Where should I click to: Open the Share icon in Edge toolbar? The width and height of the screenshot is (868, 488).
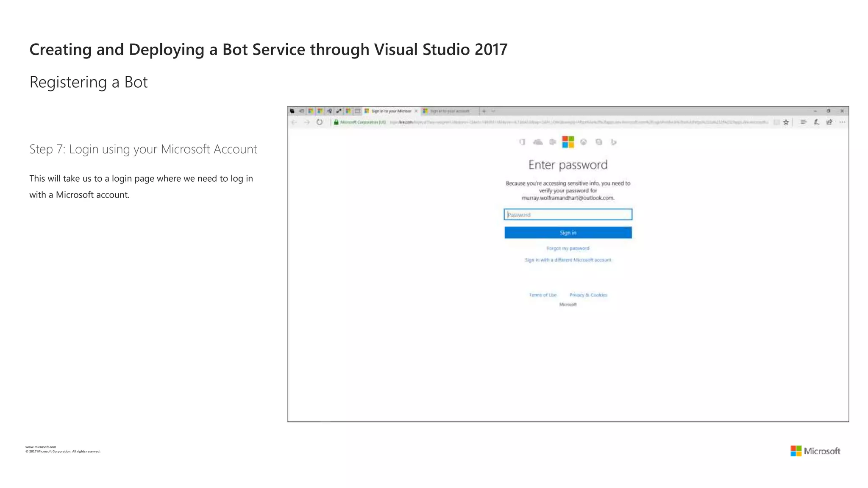coord(829,122)
